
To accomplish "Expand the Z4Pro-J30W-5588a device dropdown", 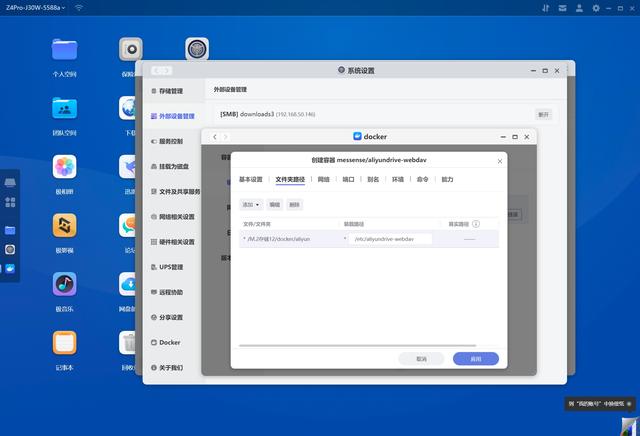I will 36,8.
